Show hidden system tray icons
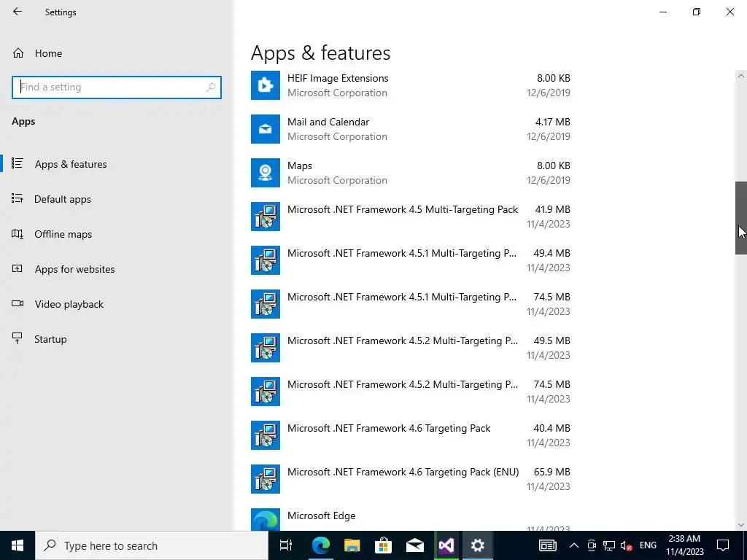 574,545
